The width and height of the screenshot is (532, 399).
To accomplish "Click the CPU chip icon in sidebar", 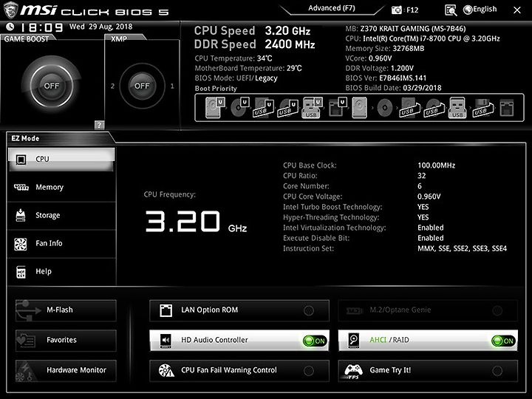I will pos(21,160).
